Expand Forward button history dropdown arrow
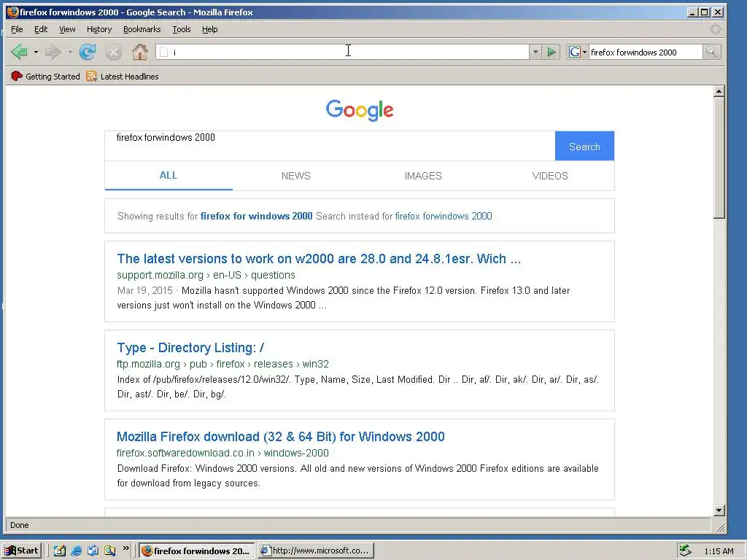The image size is (747, 560). pos(70,52)
